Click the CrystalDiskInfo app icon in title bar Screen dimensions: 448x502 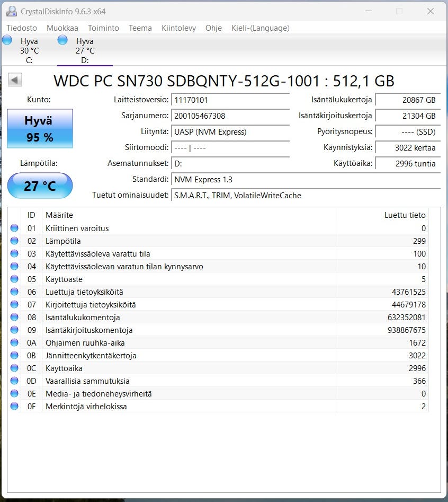(12, 11)
